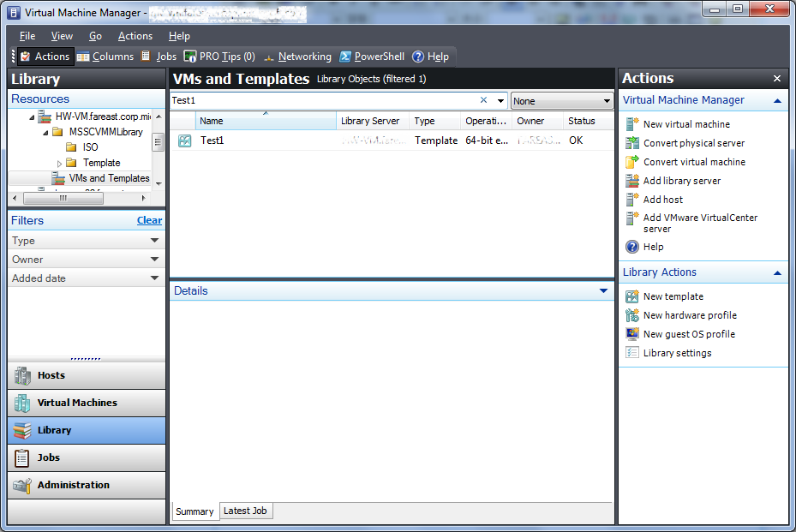Expand the Template folder node
This screenshot has height=532, width=796.
[x=59, y=164]
